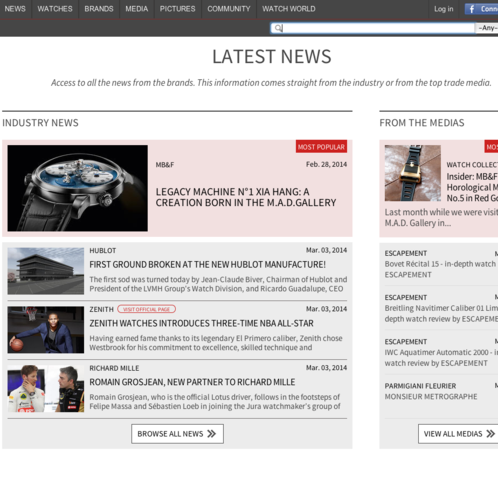Click the HUBLOT brand label
Image resolution: width=498 pixels, height=478 pixels.
103,251
